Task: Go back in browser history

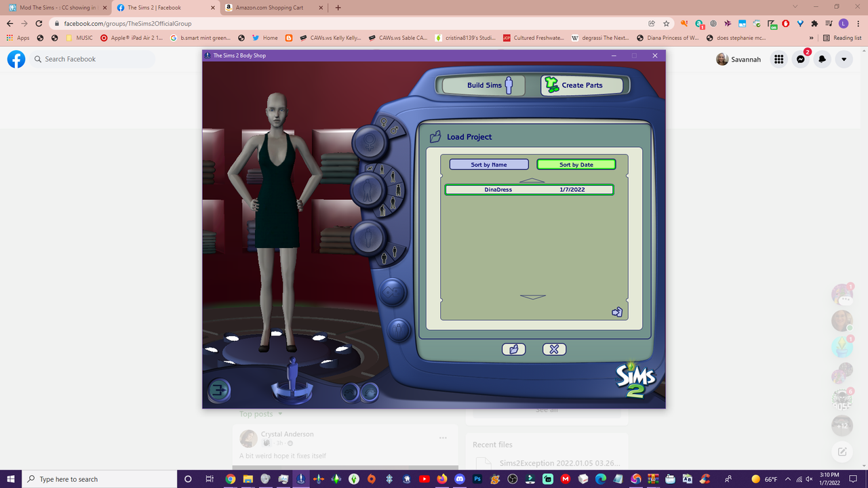Action: pyautogui.click(x=9, y=23)
